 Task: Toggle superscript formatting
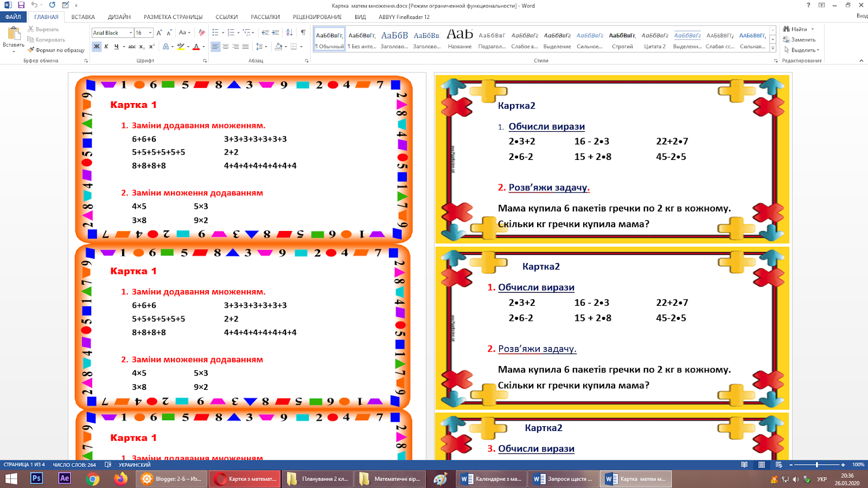pos(152,47)
